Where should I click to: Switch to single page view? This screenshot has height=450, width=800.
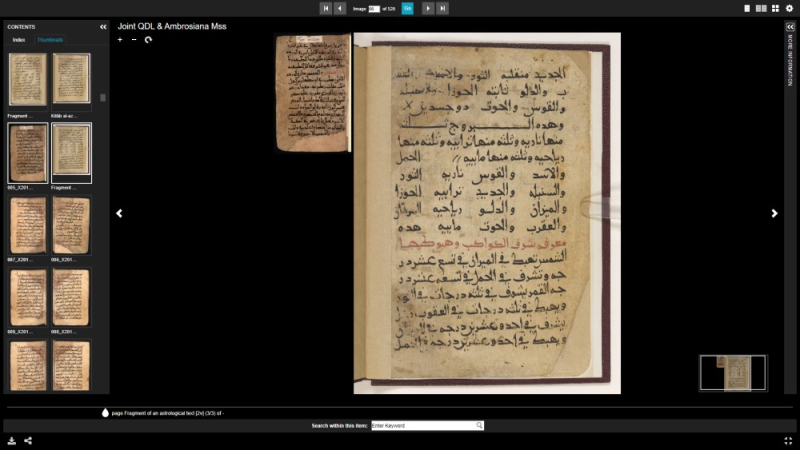tap(747, 8)
